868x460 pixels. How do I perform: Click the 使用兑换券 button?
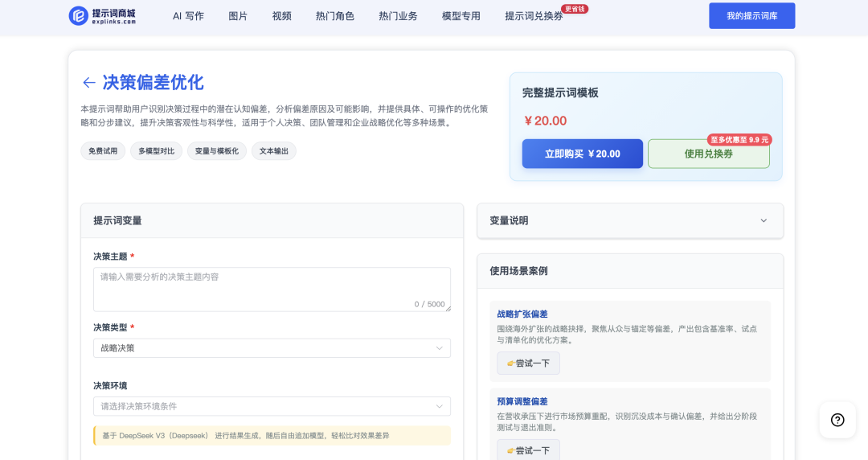point(708,154)
